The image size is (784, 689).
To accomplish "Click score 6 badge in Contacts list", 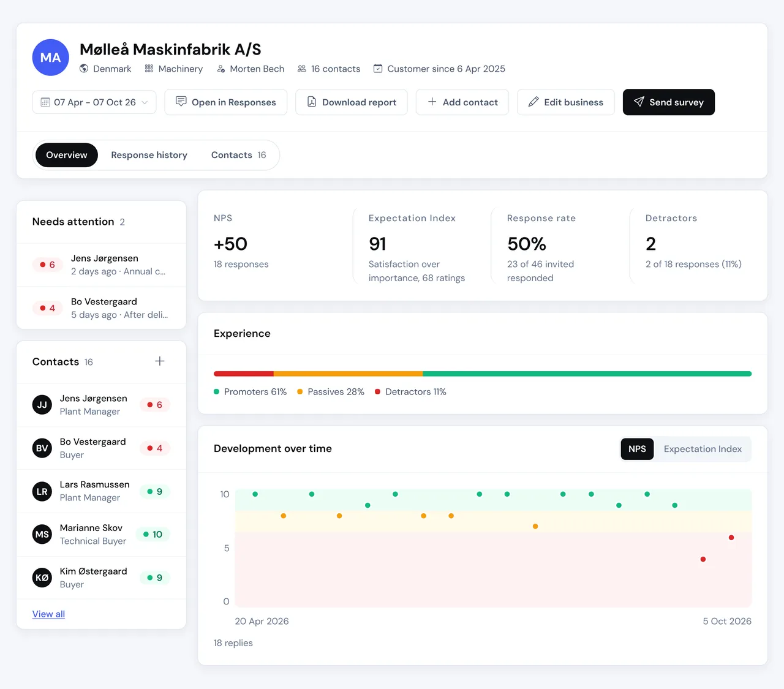I will (155, 405).
